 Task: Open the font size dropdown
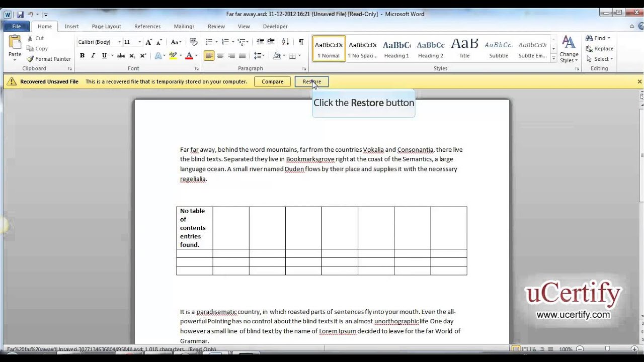point(139,42)
